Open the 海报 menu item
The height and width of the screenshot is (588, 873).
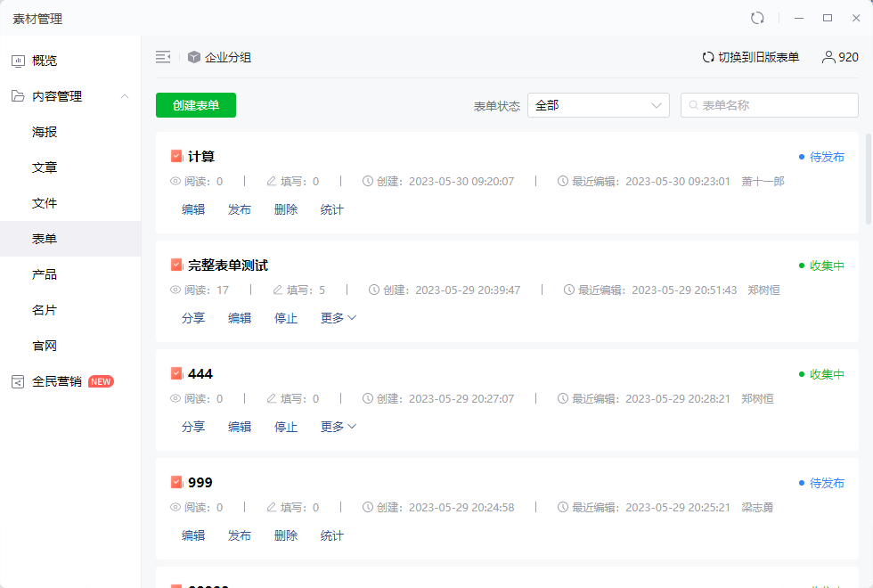pos(45,132)
